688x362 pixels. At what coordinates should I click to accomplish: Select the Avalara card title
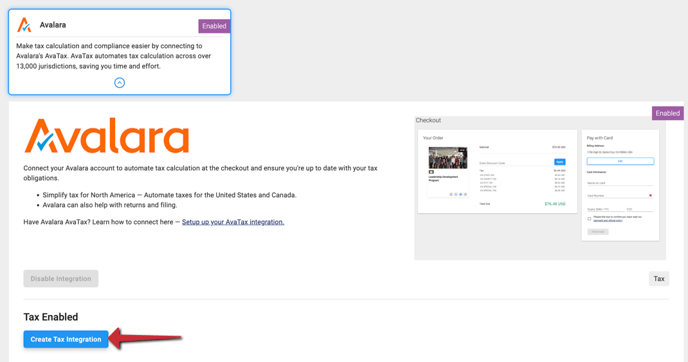[53, 25]
